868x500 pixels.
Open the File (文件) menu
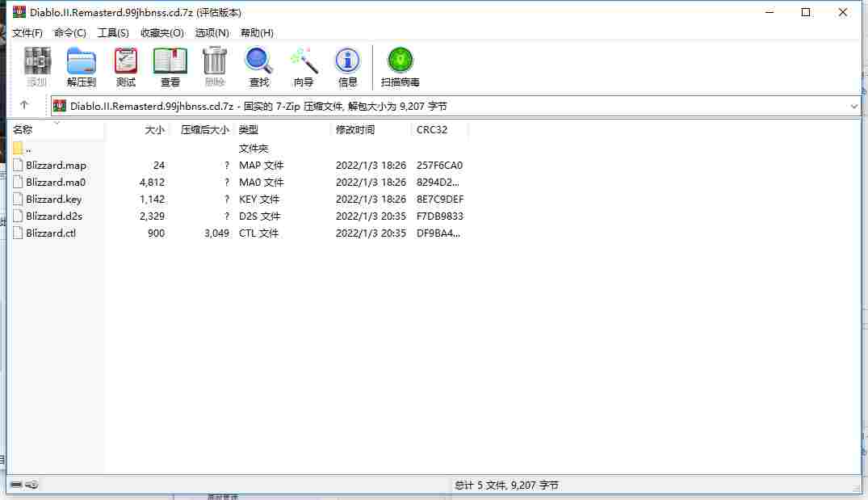(27, 32)
